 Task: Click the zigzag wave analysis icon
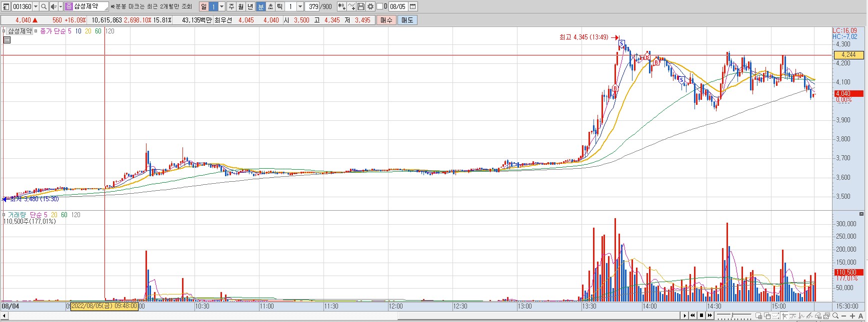pyautogui.click(x=801, y=316)
